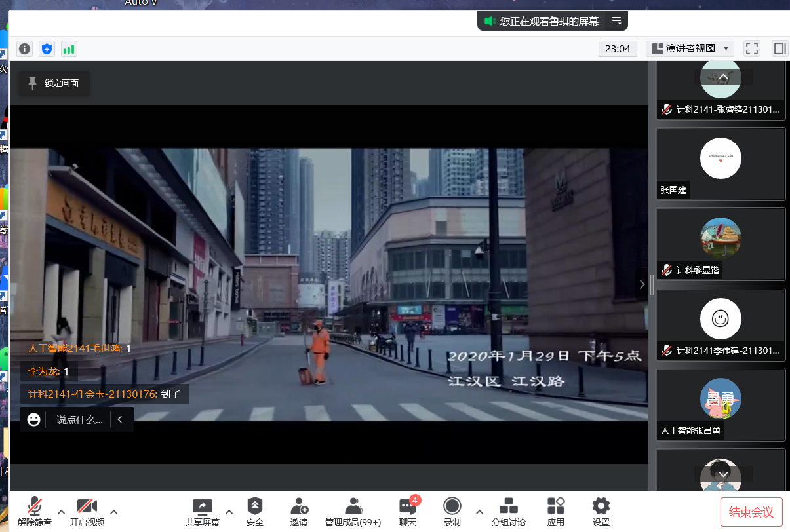Open the 聊天 chat panel
The image size is (790, 532).
tap(408, 511)
